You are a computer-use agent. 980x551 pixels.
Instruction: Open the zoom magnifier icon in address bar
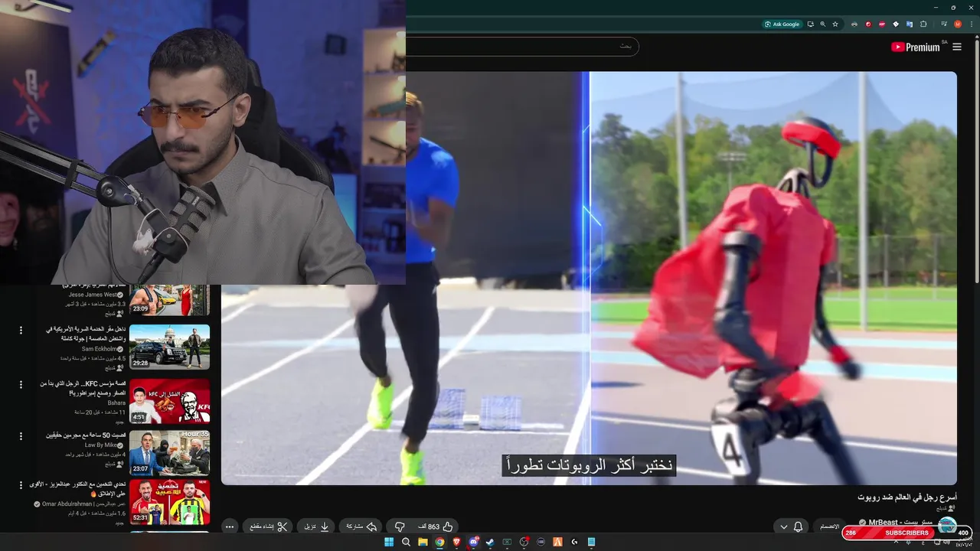click(823, 24)
